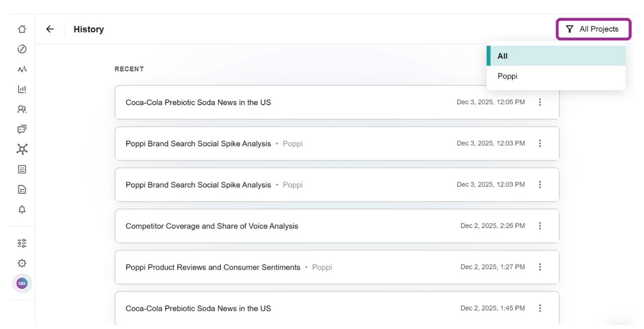Image resolution: width=644 pixels, height=329 pixels.
Task: Open the people icon in sidebar
Action: pyautogui.click(x=22, y=109)
